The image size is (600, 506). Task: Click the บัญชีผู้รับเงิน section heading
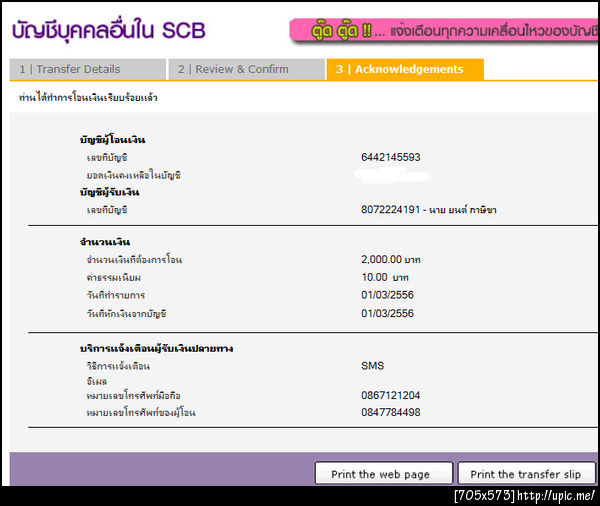pyautogui.click(x=109, y=192)
